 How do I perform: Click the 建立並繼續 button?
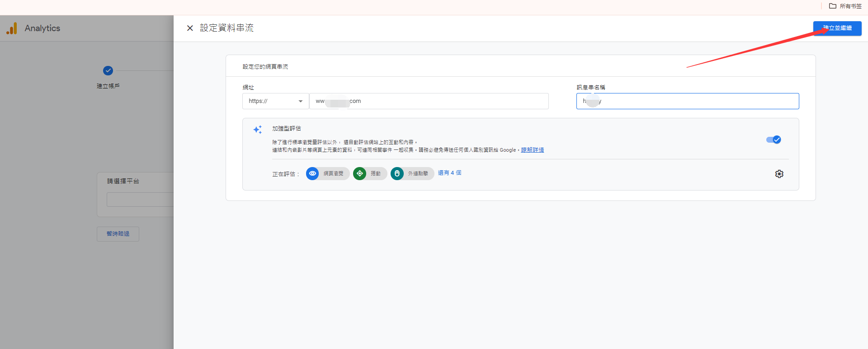coord(837,28)
